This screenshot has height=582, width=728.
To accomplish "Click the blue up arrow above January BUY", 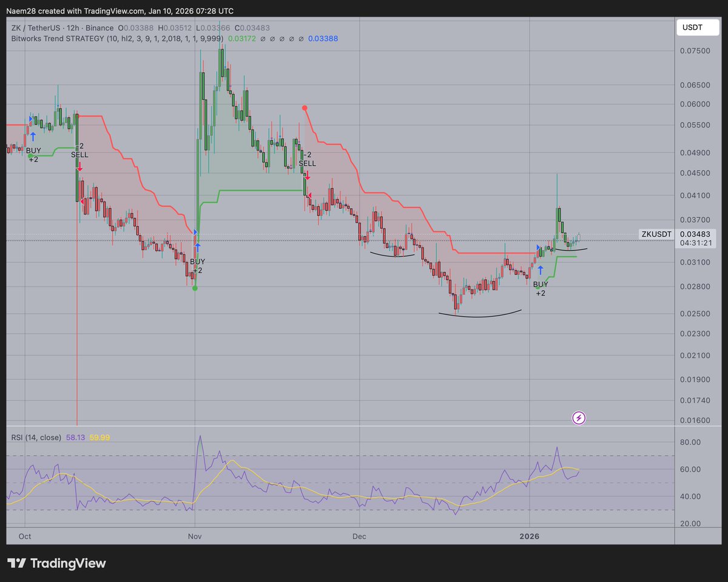I will [540, 270].
